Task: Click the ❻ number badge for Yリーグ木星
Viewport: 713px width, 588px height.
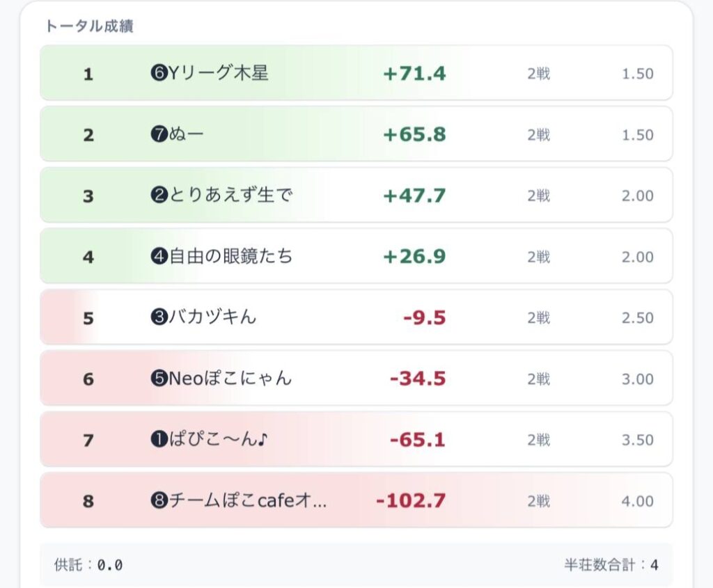Action: point(158,74)
